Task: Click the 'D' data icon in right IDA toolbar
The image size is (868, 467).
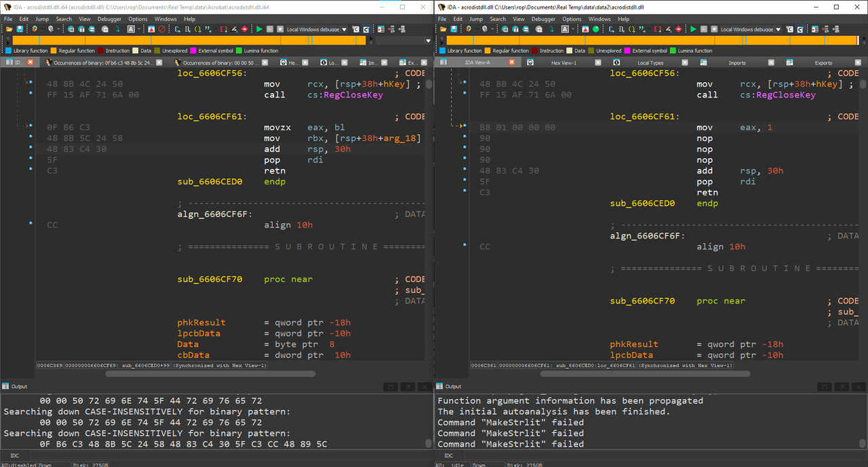Action: 621,29
